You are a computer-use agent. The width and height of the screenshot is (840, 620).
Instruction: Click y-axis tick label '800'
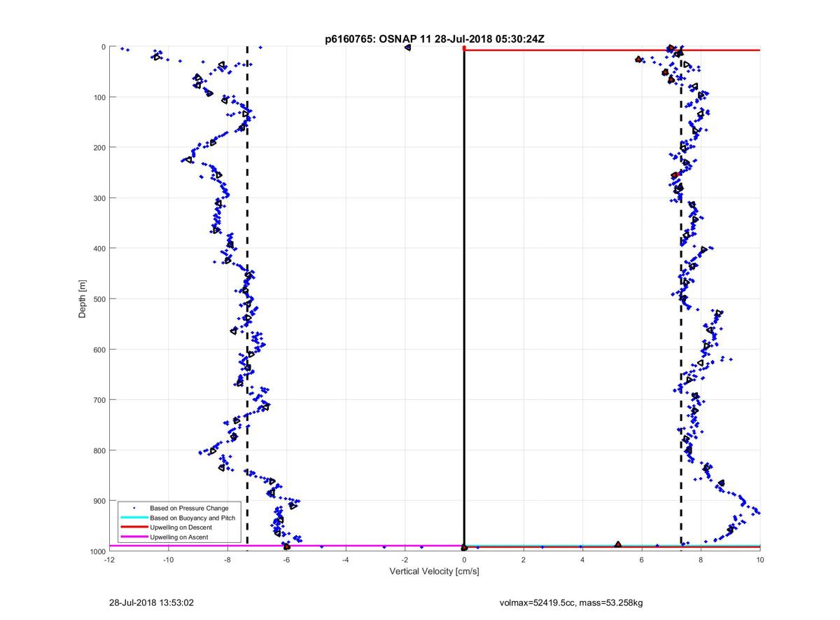click(x=98, y=450)
